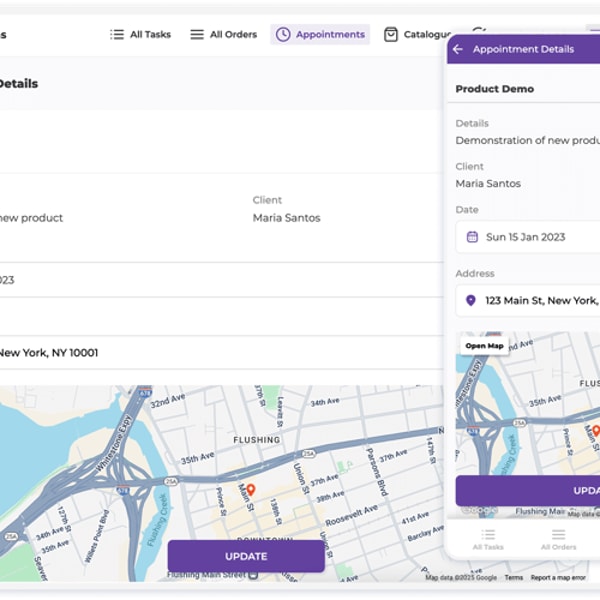Screen dimensions: 600x600
Task: Click the UPDATE button in the mobile panel
Action: coord(528,491)
